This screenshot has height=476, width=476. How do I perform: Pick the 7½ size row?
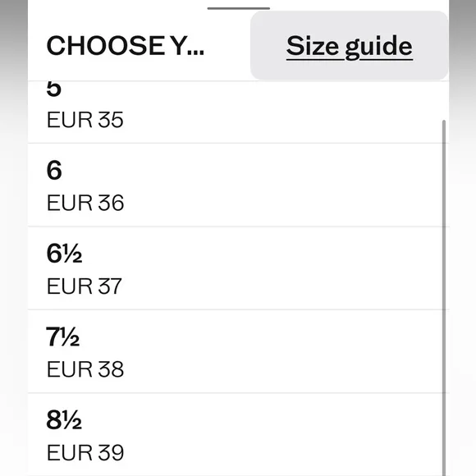238,351
